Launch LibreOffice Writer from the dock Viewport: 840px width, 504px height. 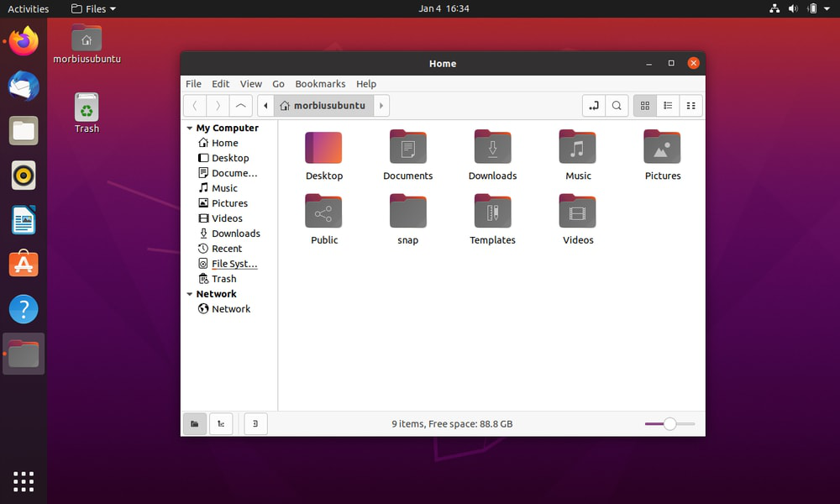pyautogui.click(x=24, y=219)
